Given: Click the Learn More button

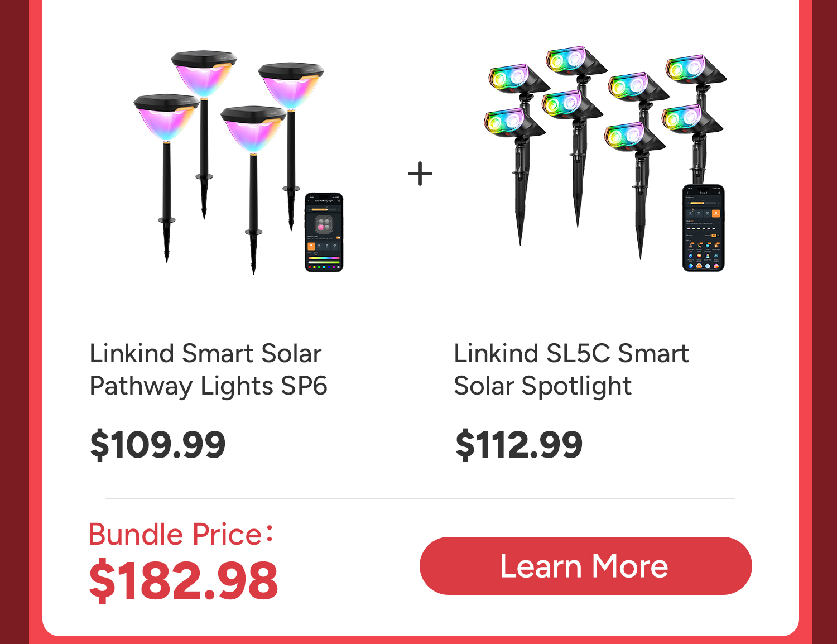Looking at the screenshot, I should [585, 566].
